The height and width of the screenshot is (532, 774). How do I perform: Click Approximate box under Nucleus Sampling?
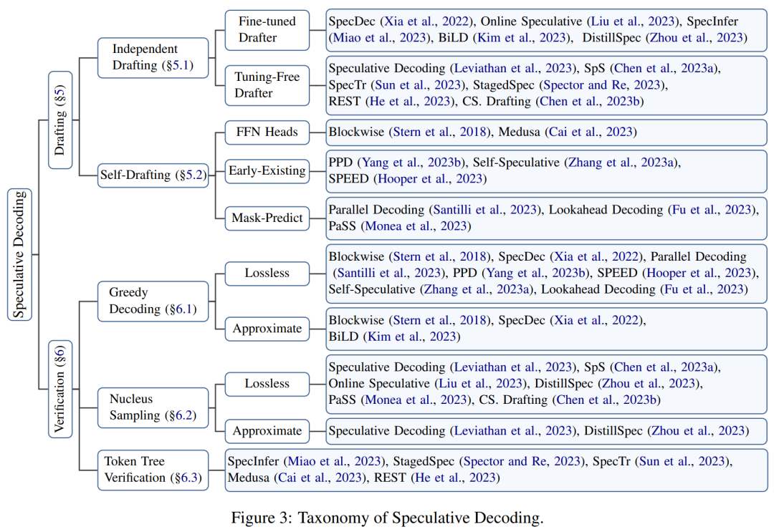coord(267,431)
